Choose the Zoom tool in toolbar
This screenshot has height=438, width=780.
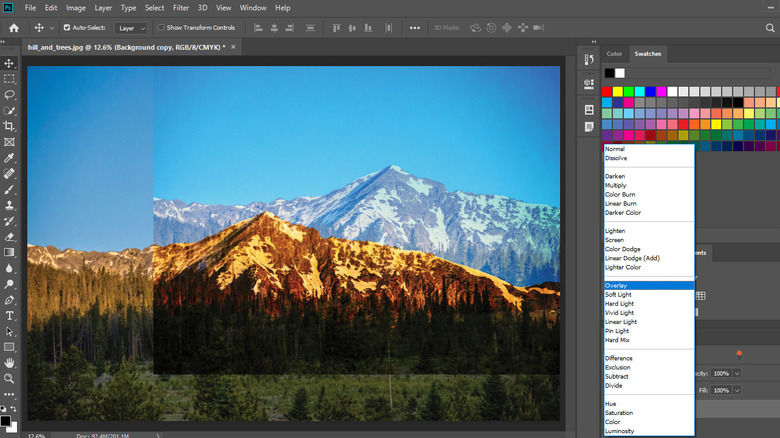point(10,378)
